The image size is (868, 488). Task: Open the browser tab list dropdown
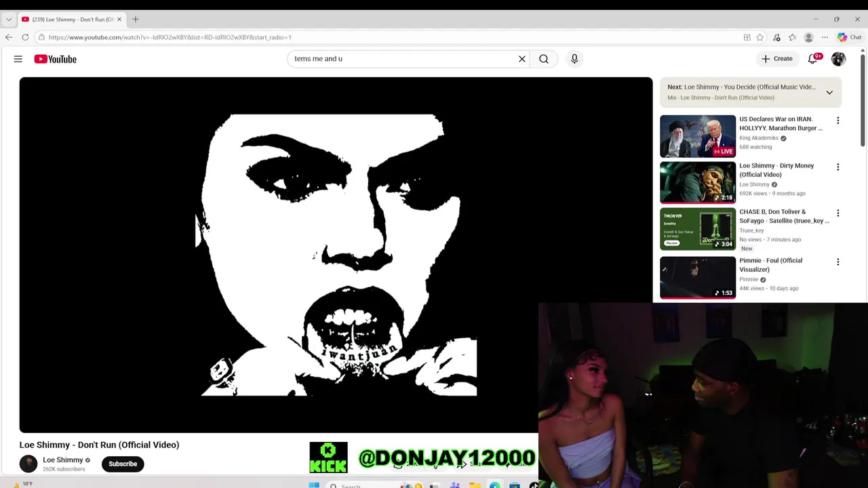click(9, 19)
